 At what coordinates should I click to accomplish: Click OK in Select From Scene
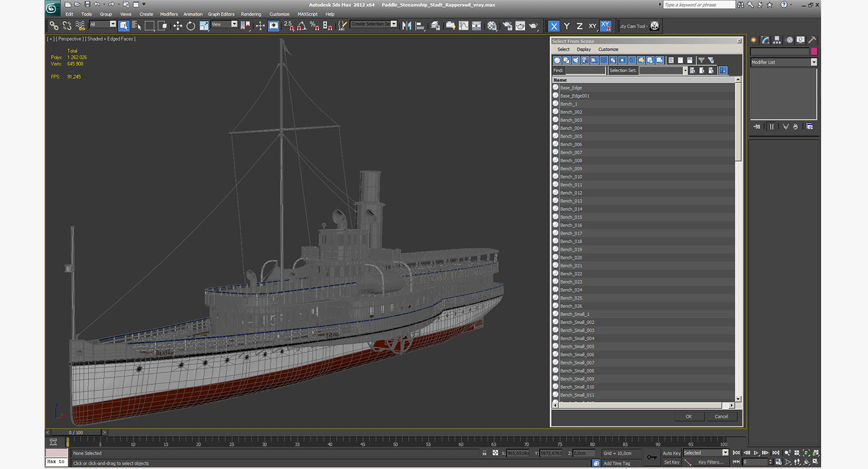tap(689, 417)
